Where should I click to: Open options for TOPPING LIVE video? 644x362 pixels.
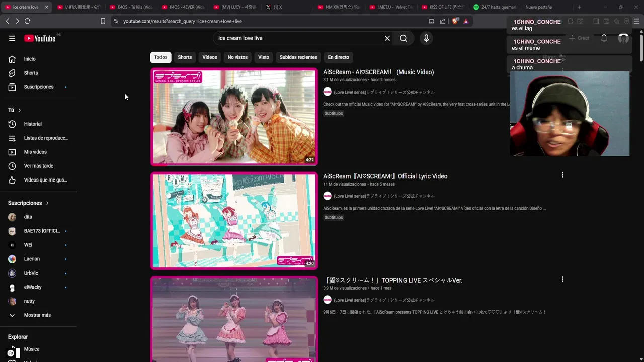562,279
